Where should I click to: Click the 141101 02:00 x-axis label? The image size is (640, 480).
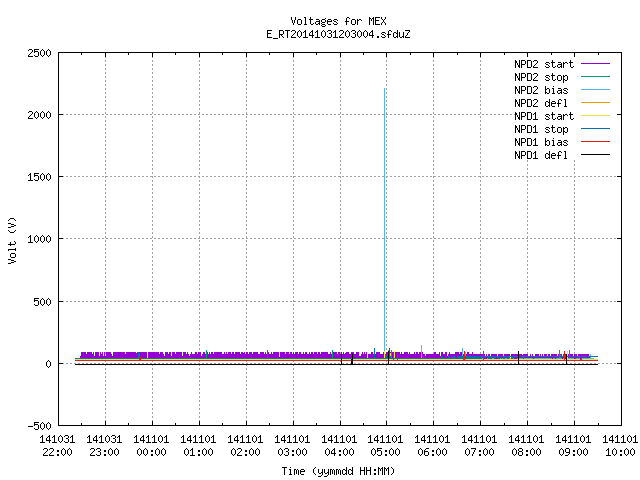pos(245,446)
